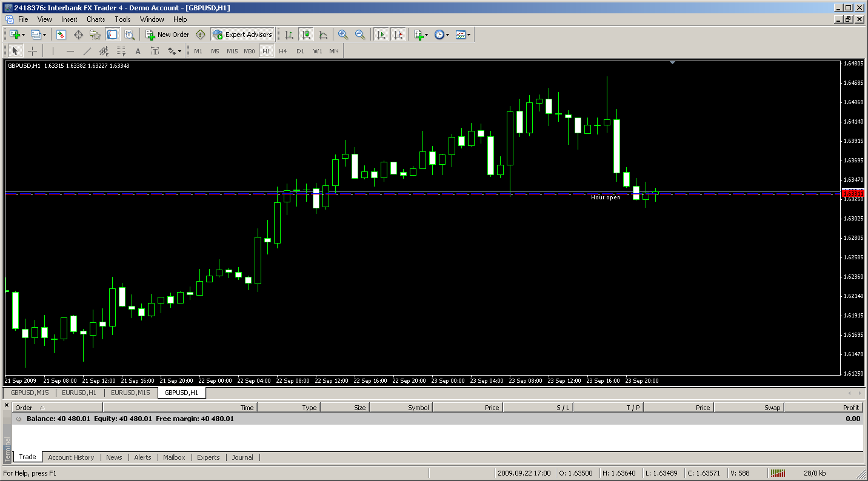Zoom in on the chart
868x481 pixels.
(343, 35)
